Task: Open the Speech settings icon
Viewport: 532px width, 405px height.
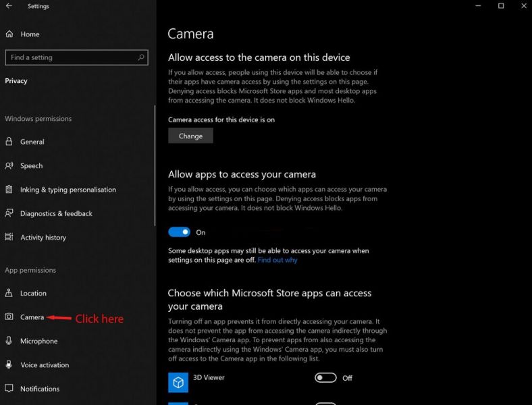Action: point(9,166)
